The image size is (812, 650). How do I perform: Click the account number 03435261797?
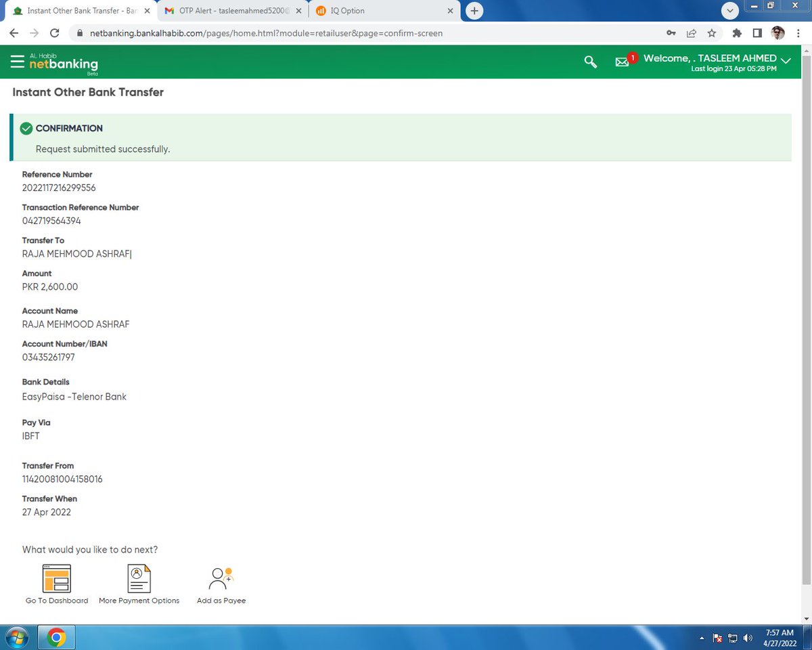pyautogui.click(x=48, y=357)
